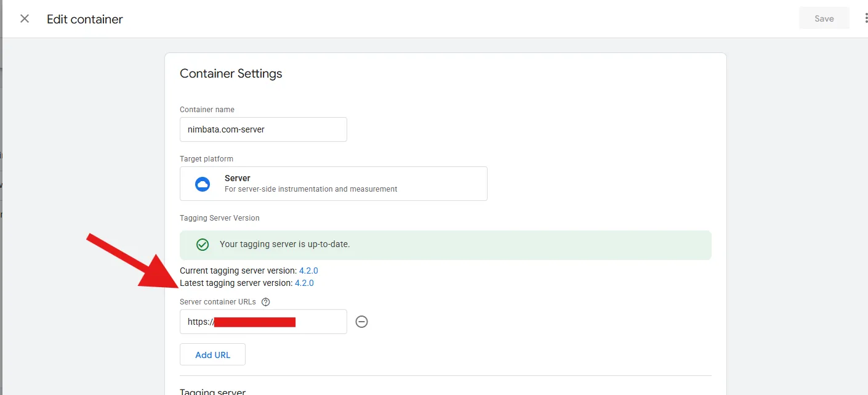
Task: Click the green up-to-date checkmark icon
Action: [203, 245]
